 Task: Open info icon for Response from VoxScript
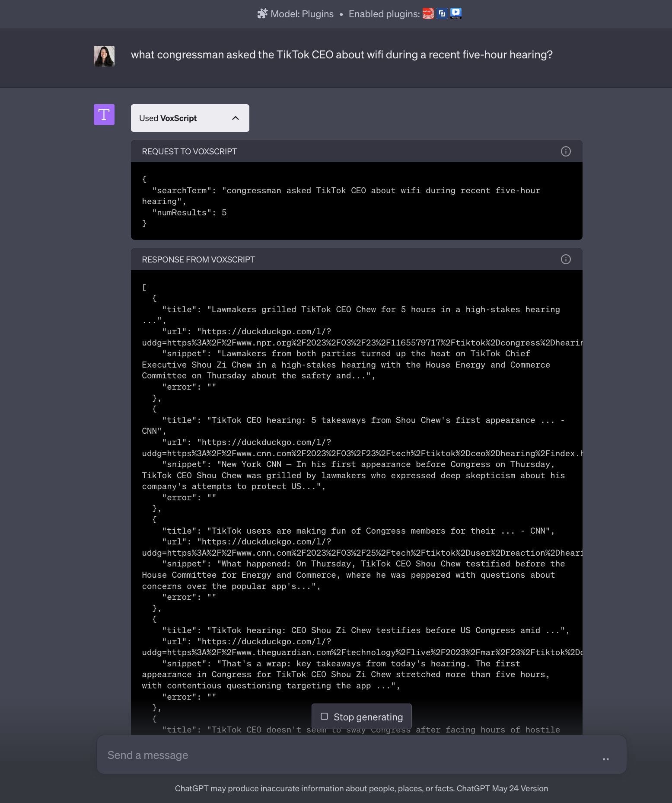click(x=566, y=259)
